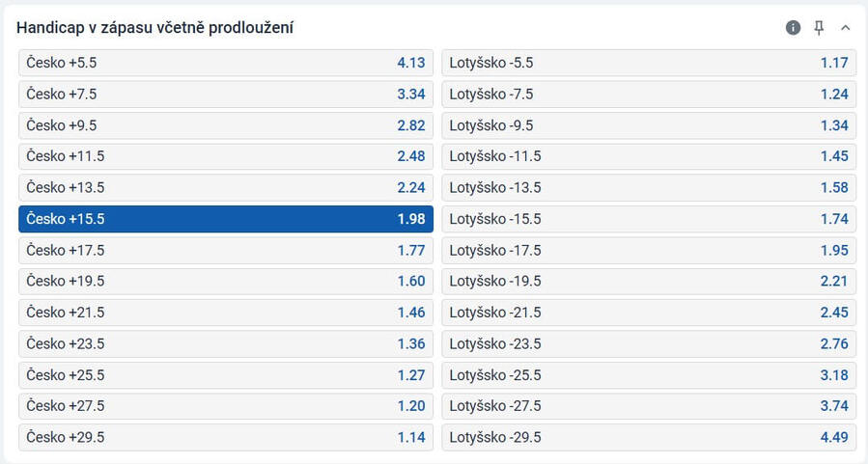868x464 pixels.
Task: Click Česko +17.5 odds 1.77
Action: [226, 250]
